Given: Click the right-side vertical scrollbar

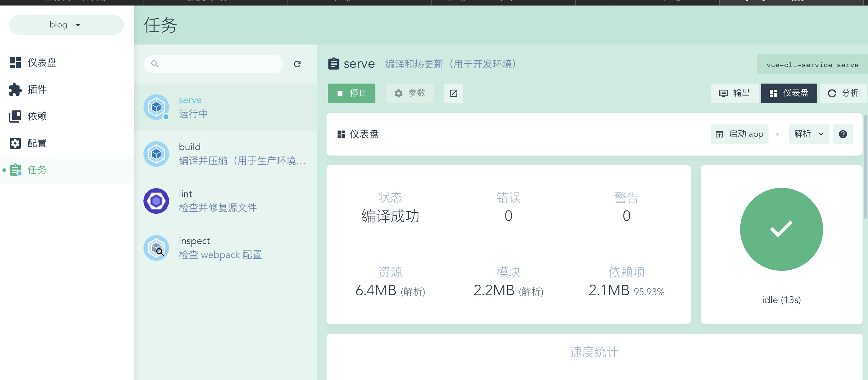Looking at the screenshot, I should [x=865, y=167].
